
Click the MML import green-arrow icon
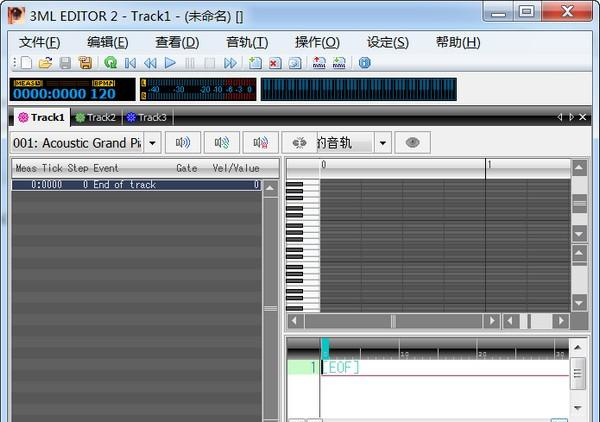point(339,62)
